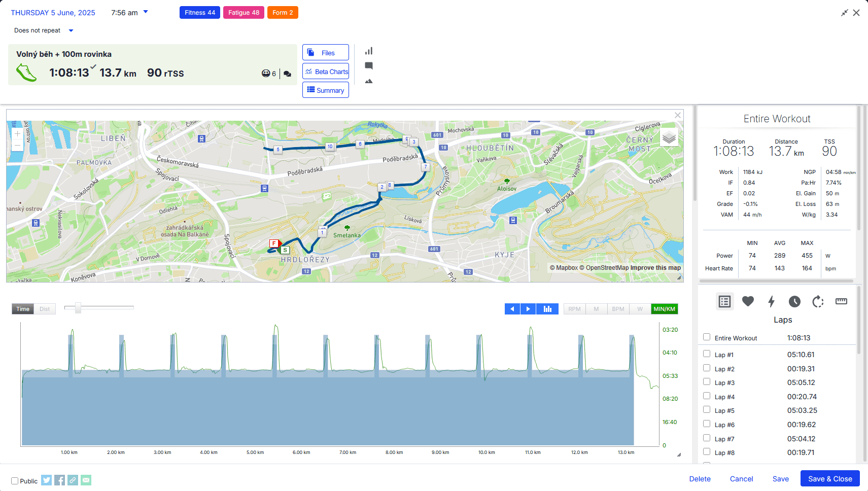Click the finish flag F on map
This screenshot has height=491, width=868.
(x=274, y=243)
